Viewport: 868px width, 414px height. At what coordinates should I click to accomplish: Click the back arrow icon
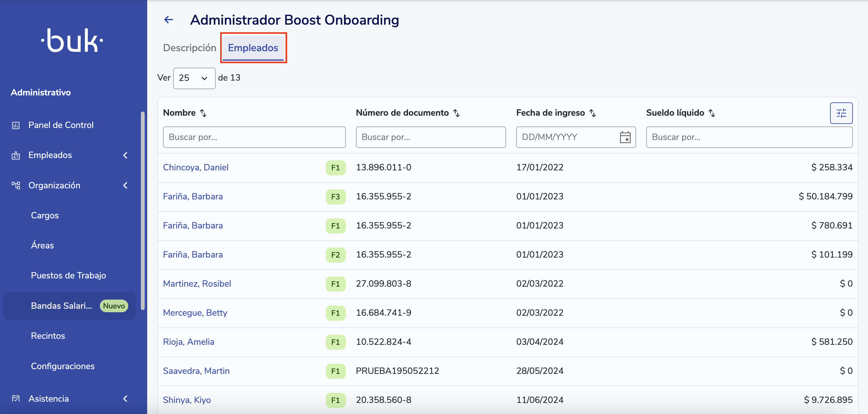(x=168, y=20)
